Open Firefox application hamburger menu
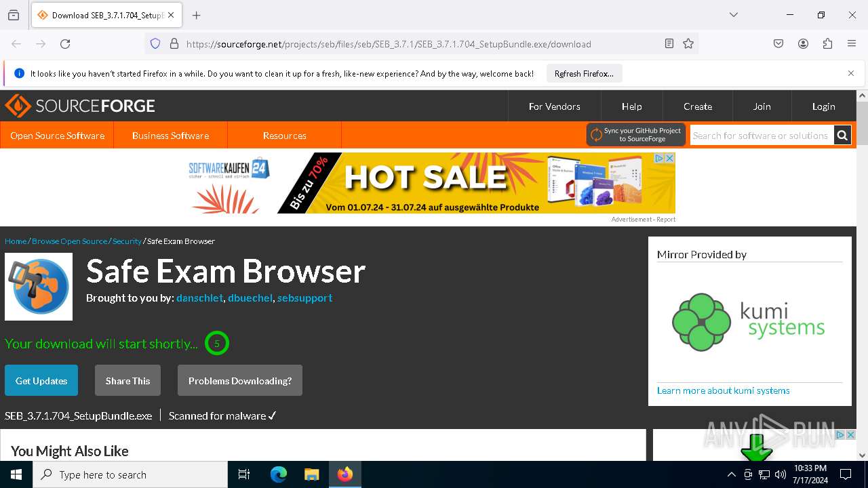 coord(852,44)
